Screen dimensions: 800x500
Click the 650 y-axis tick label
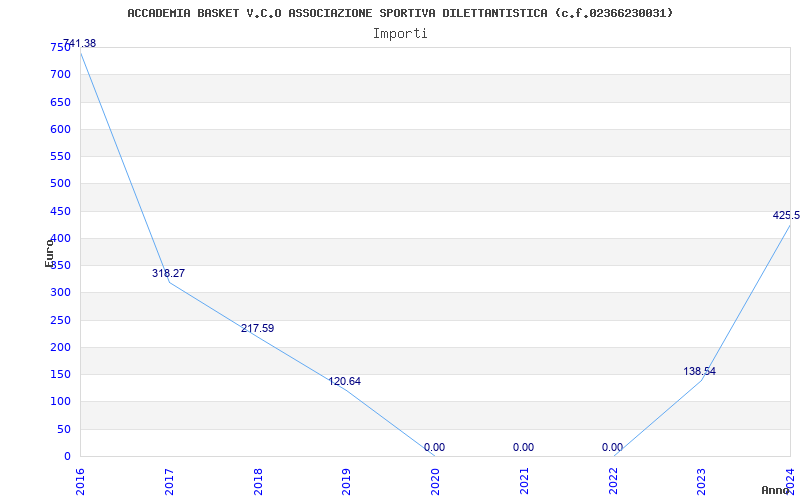[x=60, y=102]
